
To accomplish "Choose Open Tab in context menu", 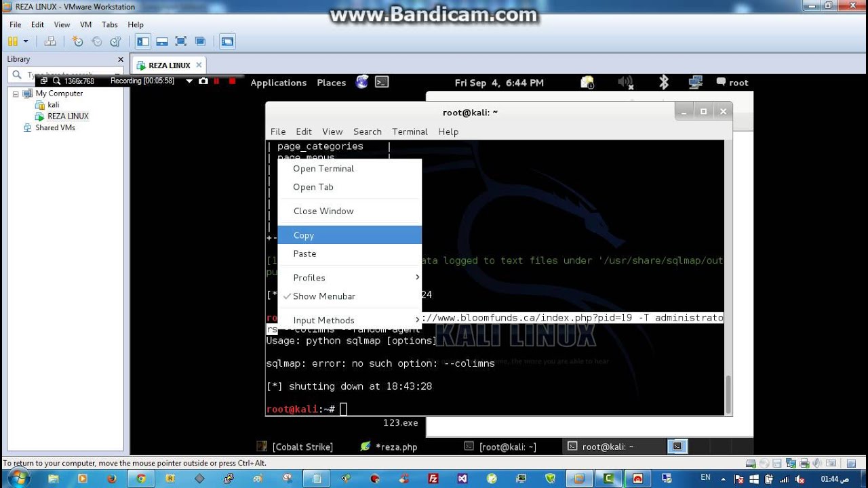I will pos(350,187).
